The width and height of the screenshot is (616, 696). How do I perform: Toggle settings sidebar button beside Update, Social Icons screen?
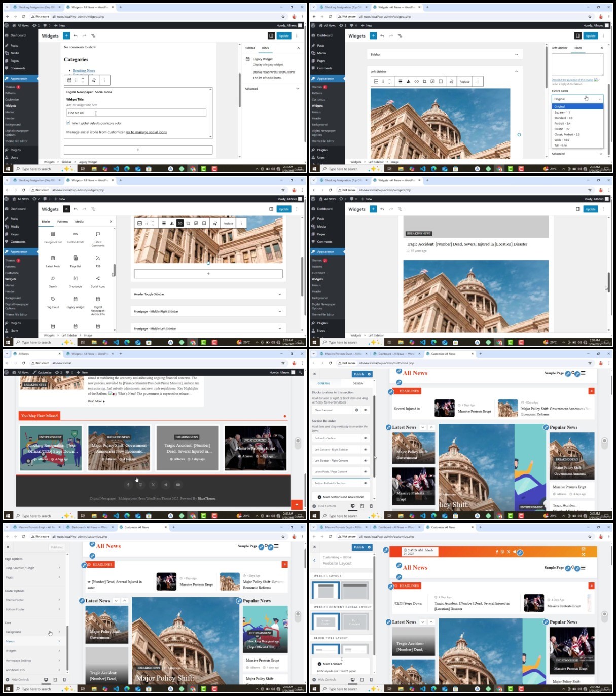(x=271, y=36)
